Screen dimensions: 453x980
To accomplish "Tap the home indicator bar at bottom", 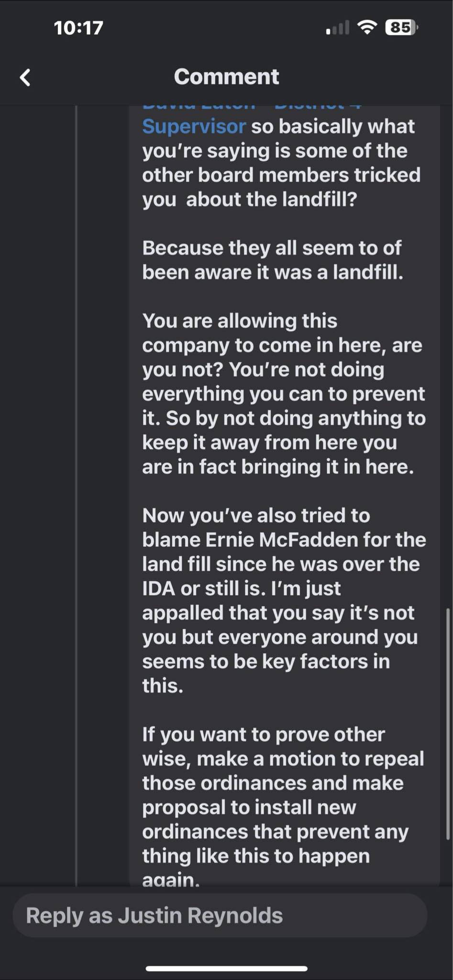I will click(x=226, y=969).
